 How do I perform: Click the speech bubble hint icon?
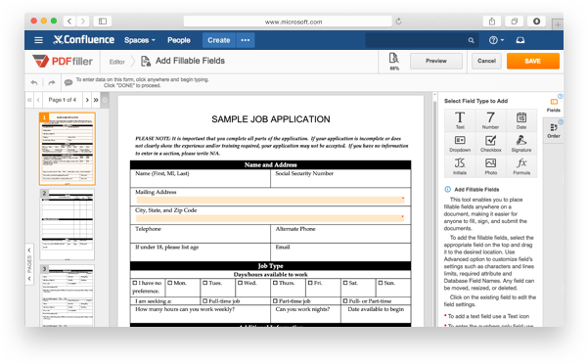click(68, 82)
